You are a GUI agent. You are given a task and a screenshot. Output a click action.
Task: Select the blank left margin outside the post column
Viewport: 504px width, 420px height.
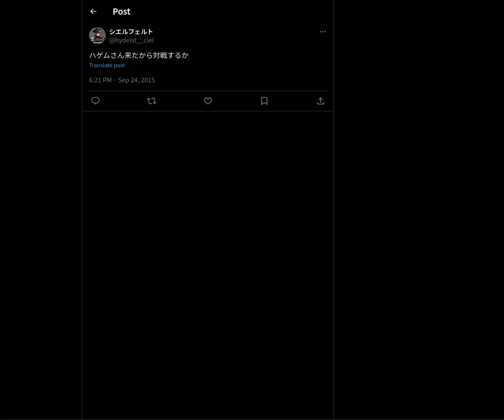click(x=41, y=210)
